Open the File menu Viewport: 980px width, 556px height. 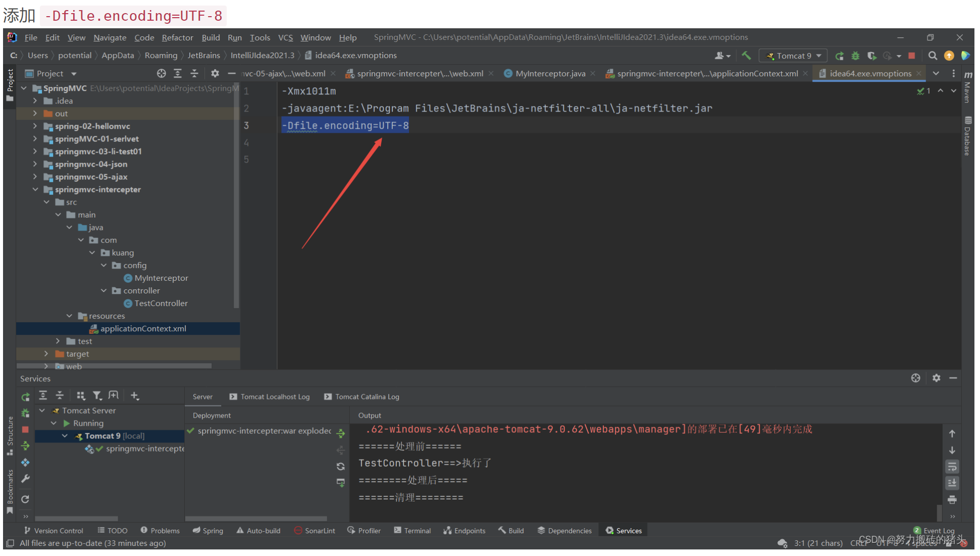(x=31, y=37)
